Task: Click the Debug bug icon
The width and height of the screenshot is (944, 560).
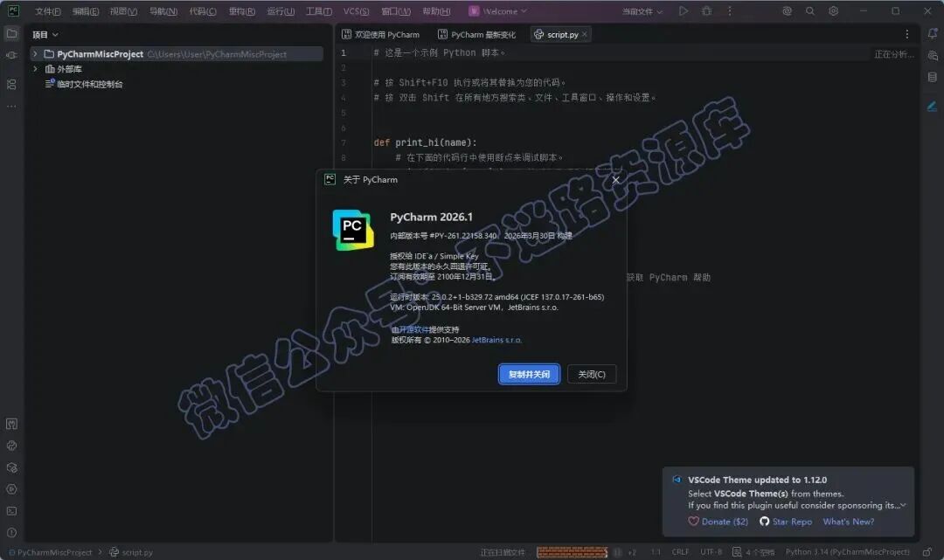Action: coord(706,10)
